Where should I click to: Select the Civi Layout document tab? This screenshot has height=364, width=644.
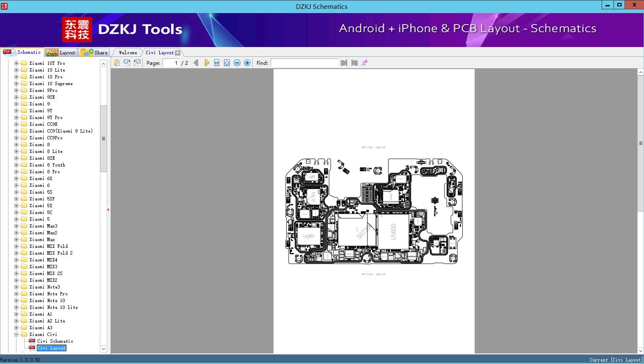[x=160, y=53]
